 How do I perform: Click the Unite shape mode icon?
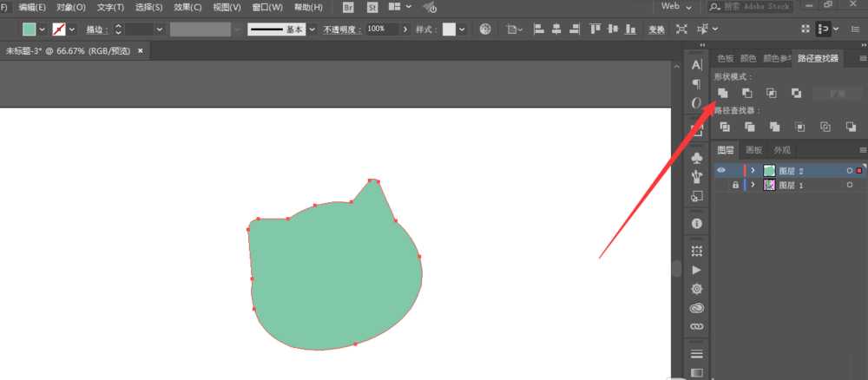(x=722, y=93)
